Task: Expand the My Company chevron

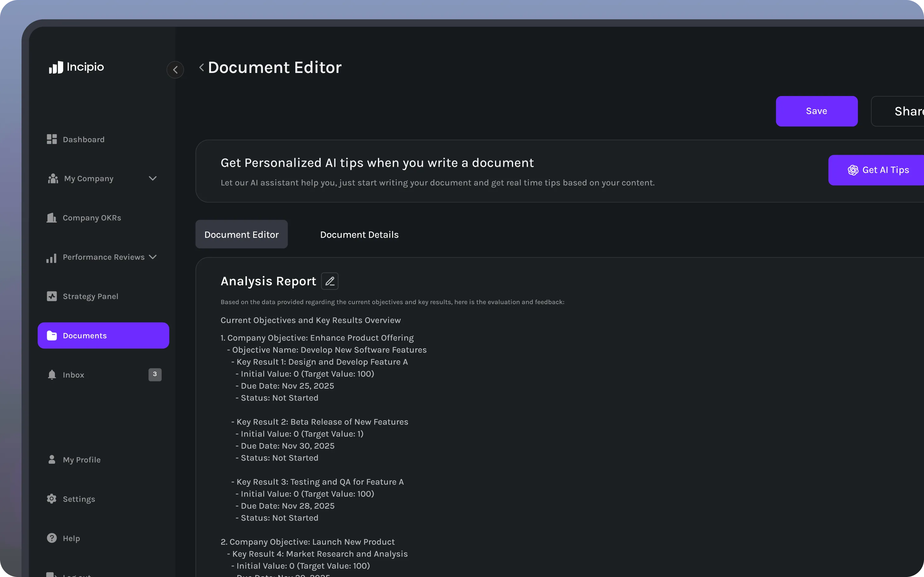Action: [153, 178]
